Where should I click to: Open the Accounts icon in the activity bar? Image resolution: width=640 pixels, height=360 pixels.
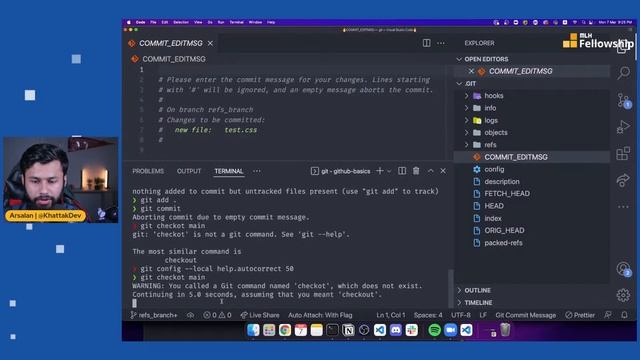(x=623, y=269)
